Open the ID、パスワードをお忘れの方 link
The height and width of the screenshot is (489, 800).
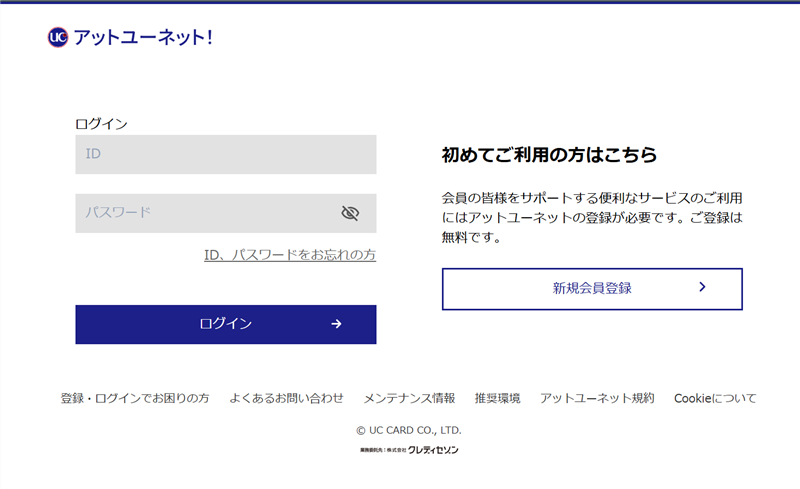pos(290,255)
